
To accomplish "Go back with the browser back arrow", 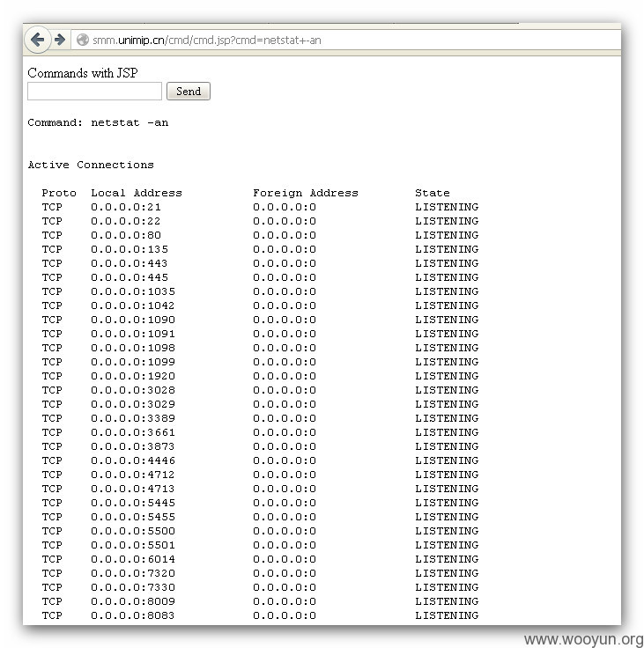I will 38,40.
